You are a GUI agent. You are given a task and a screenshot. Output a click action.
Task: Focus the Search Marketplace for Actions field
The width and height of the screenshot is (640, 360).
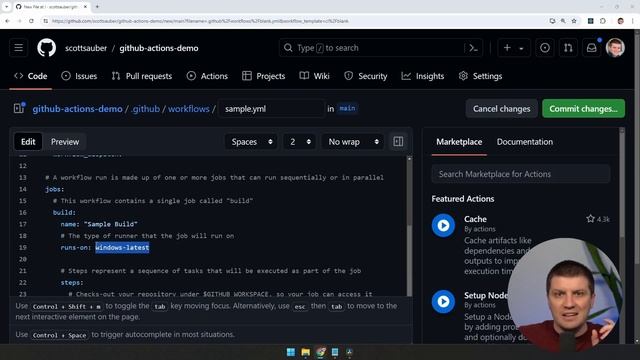pos(521,174)
